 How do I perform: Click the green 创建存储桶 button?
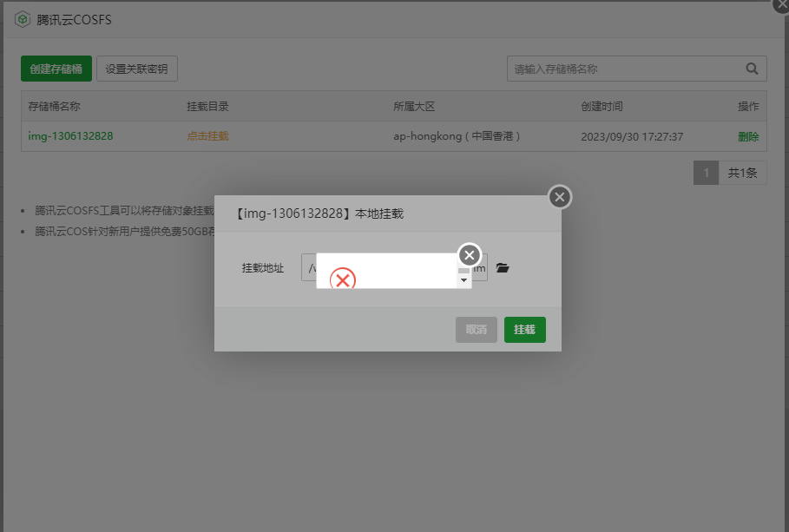56,68
